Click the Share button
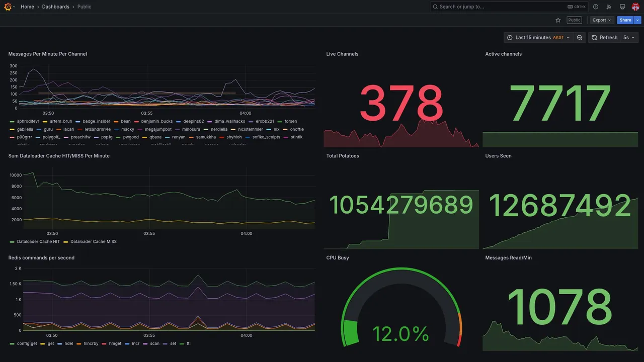The height and width of the screenshot is (362, 644). tap(625, 20)
